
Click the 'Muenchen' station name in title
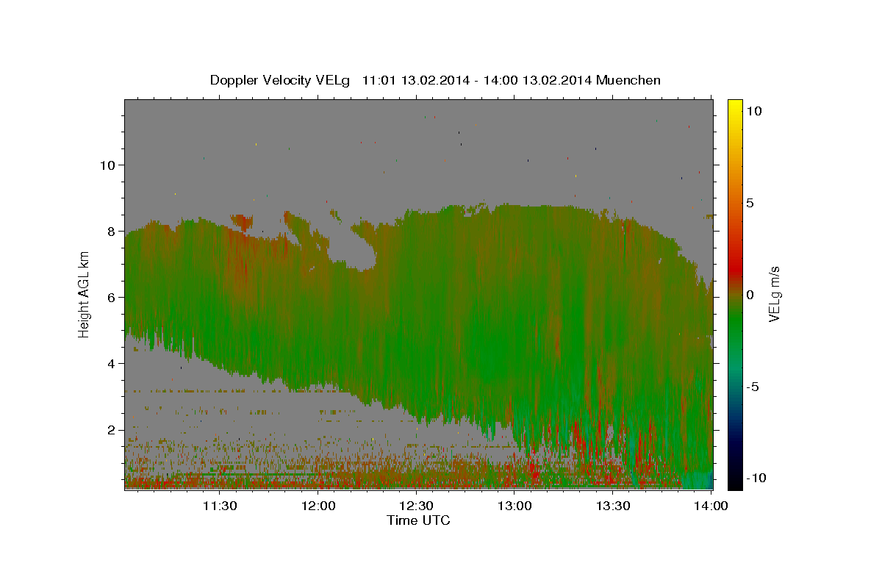coord(629,80)
